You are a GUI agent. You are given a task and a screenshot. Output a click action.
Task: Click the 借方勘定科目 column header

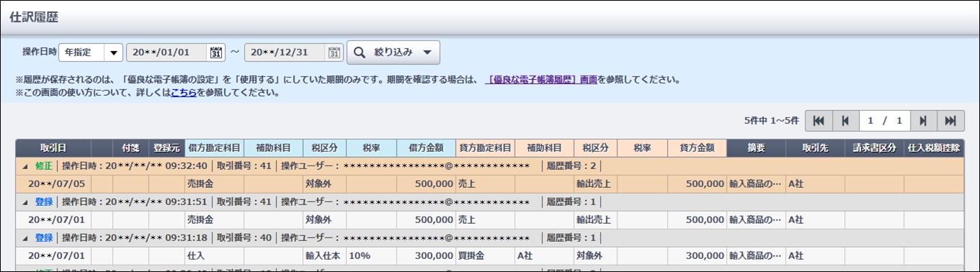coord(214,148)
